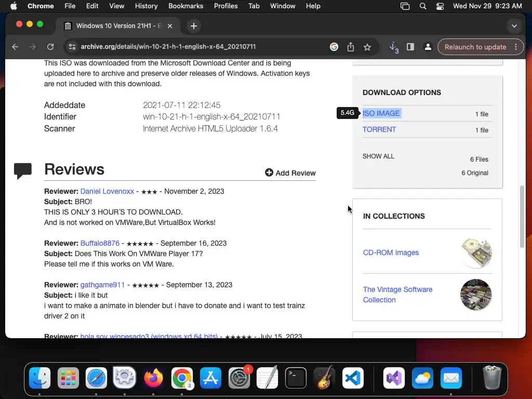The height and width of the screenshot is (399, 532).
Task: Click the browser forward arrow
Action: 33,47
